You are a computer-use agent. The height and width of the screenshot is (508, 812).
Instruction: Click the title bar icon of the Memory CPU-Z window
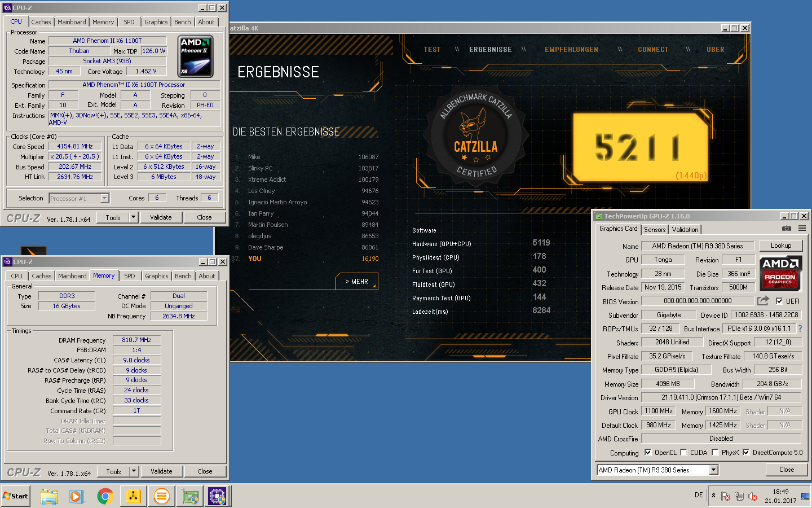(x=7, y=262)
